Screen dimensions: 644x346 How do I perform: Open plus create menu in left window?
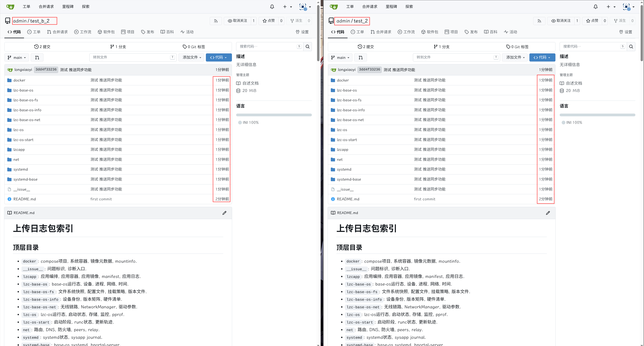287,7
